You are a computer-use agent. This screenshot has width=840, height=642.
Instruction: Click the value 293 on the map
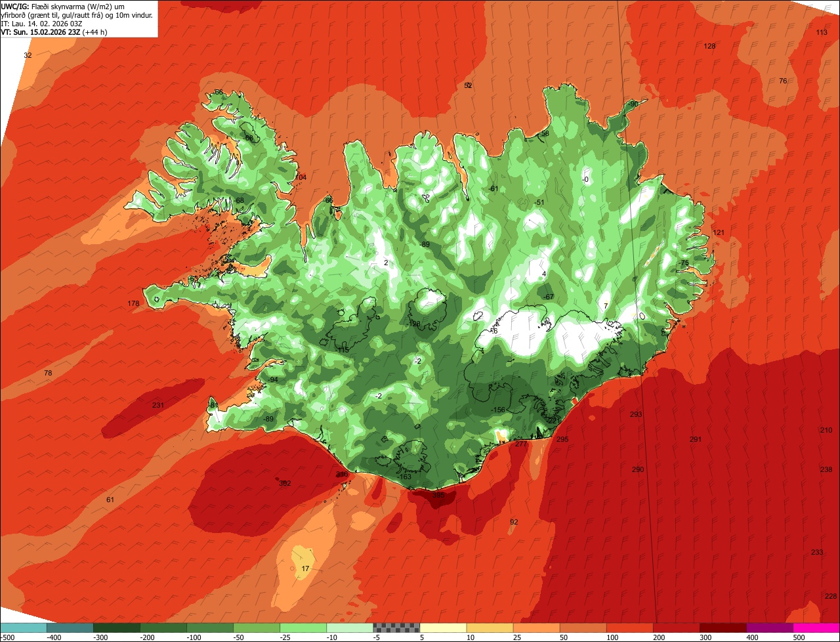[x=636, y=414]
